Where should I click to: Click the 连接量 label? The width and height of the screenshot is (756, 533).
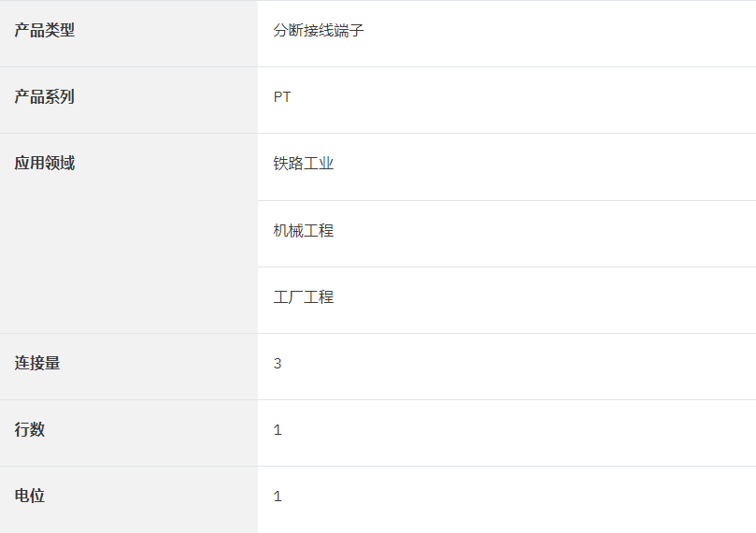point(37,363)
